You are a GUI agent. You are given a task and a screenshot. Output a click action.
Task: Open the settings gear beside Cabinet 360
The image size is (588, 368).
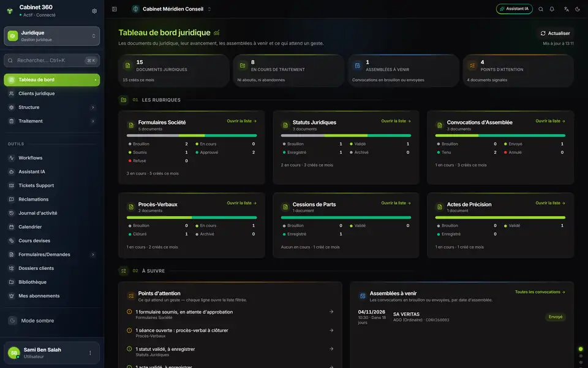pyautogui.click(x=94, y=11)
